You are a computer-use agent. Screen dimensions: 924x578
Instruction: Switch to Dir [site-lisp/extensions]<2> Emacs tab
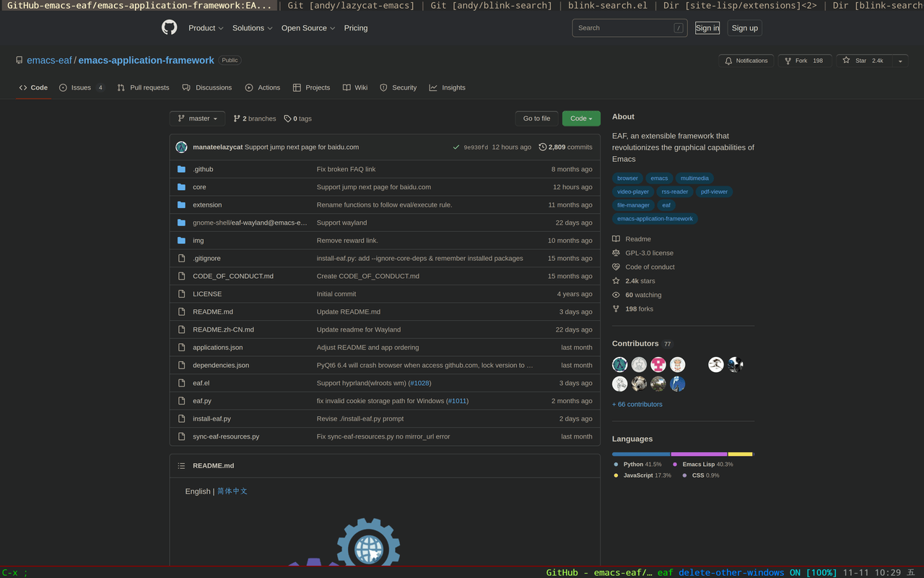point(739,6)
